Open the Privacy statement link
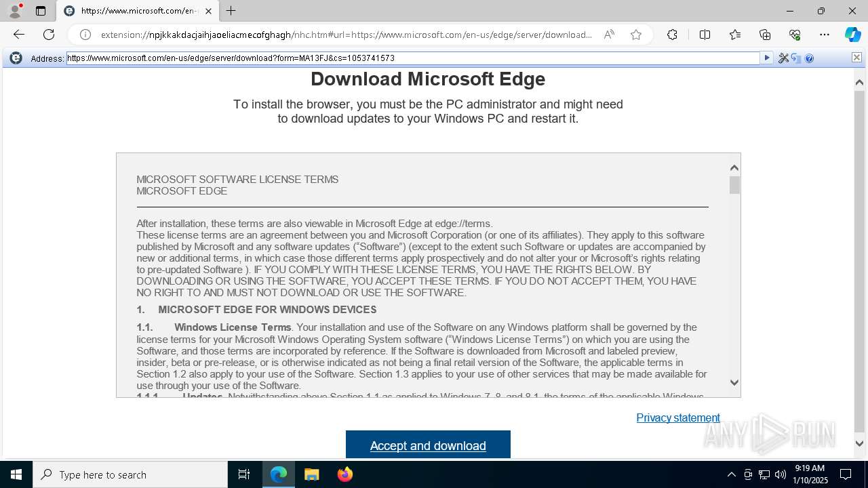The width and height of the screenshot is (868, 488). click(x=678, y=418)
